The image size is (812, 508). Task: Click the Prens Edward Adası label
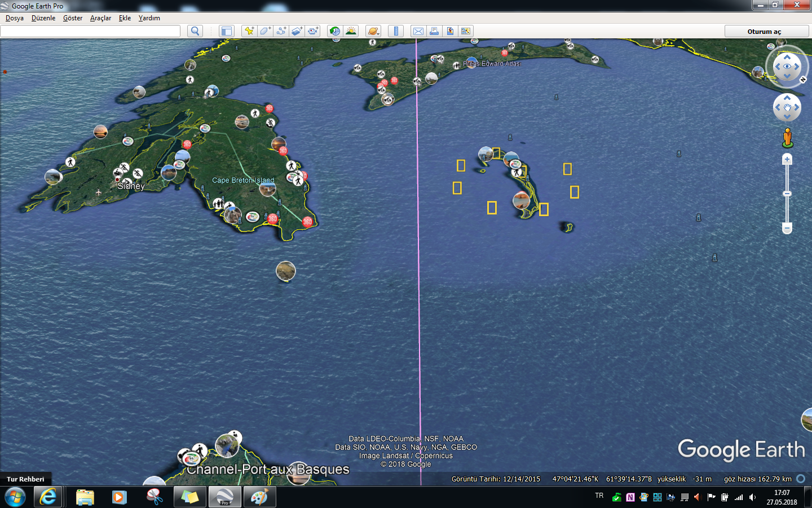click(492, 64)
